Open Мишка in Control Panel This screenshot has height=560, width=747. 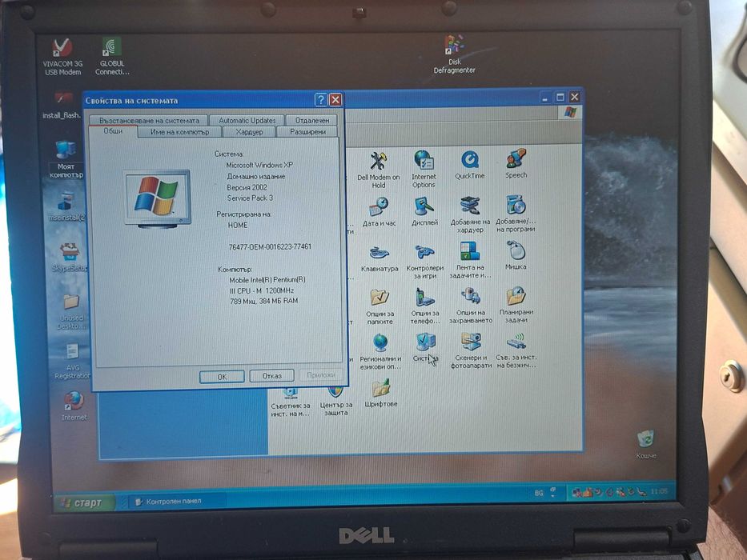[x=516, y=255]
